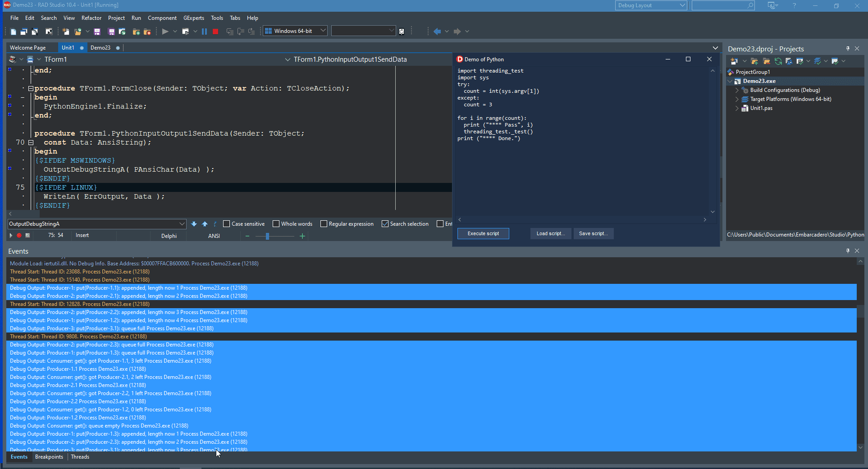Click the IDE title bar search magnifier
Image resolution: width=868 pixels, height=469 pixels.
(x=750, y=5)
